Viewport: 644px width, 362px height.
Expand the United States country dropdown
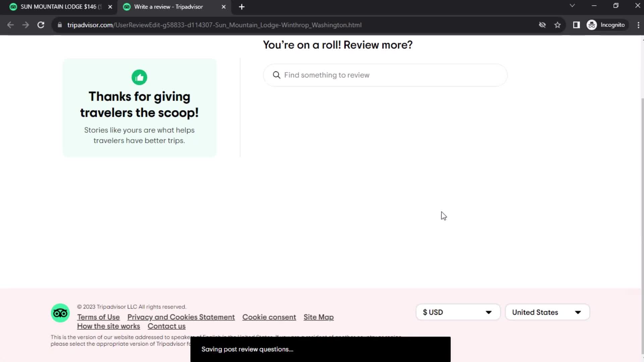547,312
